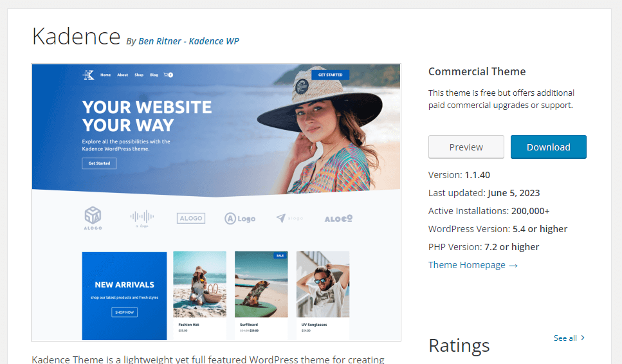The height and width of the screenshot is (364, 622).
Task: Select the Active Installations: 200,000+ text
Action: pyautogui.click(x=489, y=211)
